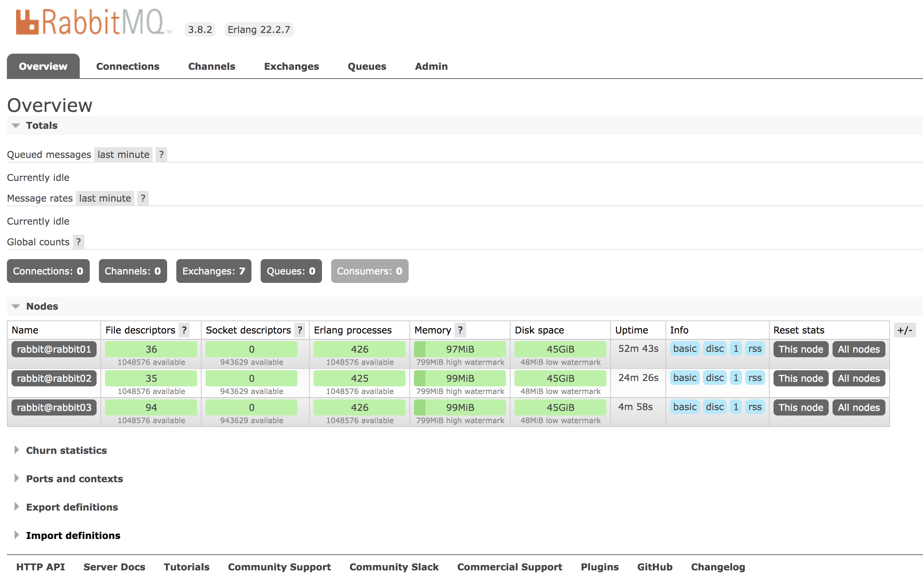Screen dimensions: 923x588
Task: Click Socket descriptors help question mark
Action: 300,330
